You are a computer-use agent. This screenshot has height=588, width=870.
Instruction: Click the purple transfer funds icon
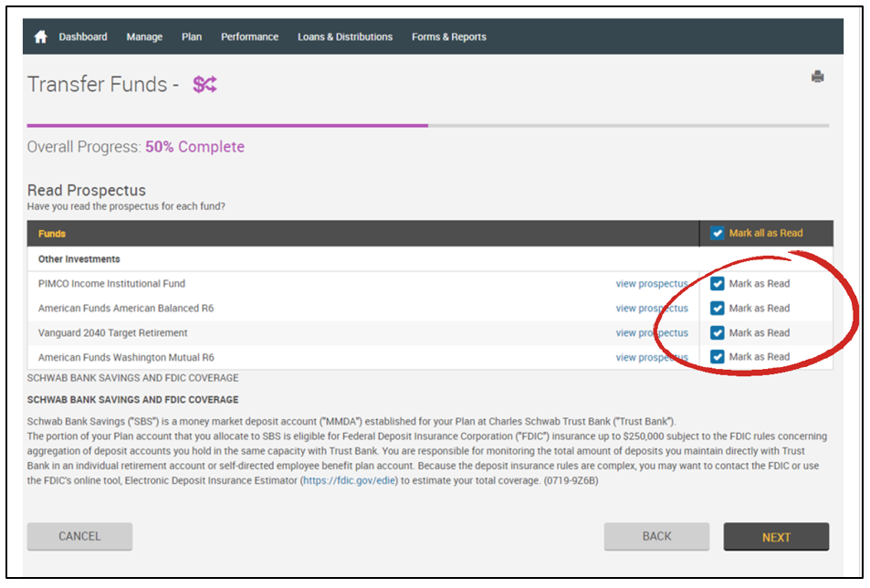tap(204, 85)
